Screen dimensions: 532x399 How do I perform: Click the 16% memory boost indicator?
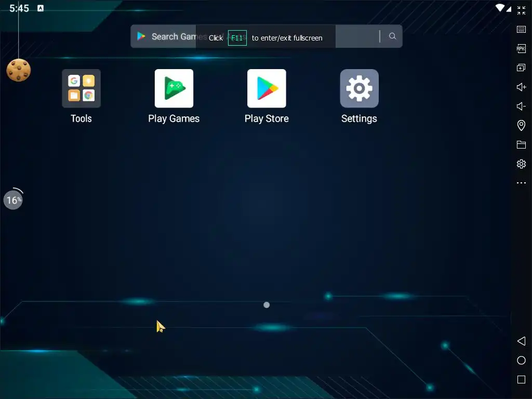click(13, 200)
